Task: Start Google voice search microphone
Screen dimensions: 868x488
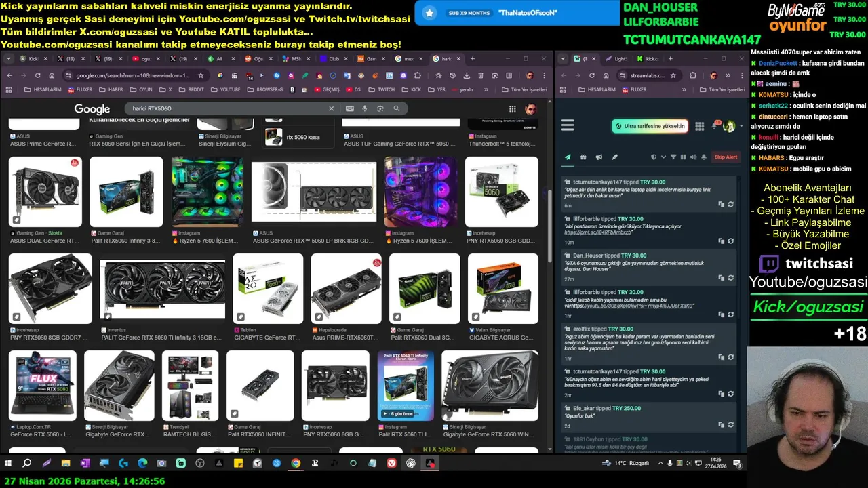Action: pos(365,108)
